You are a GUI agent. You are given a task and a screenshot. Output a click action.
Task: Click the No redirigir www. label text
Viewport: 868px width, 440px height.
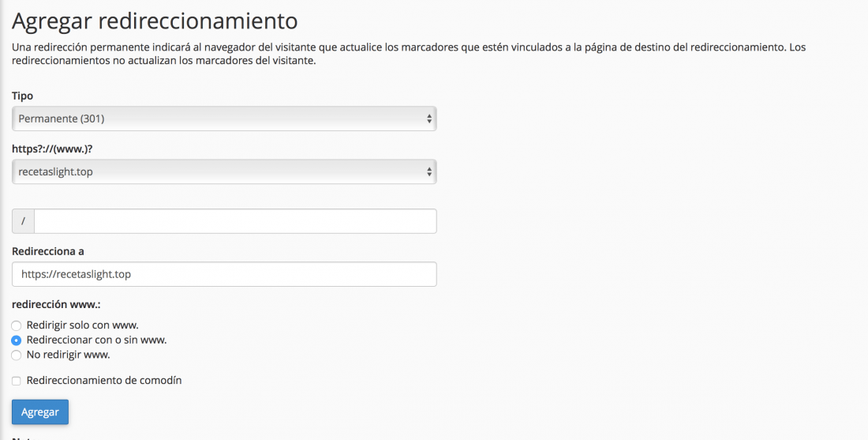click(68, 355)
